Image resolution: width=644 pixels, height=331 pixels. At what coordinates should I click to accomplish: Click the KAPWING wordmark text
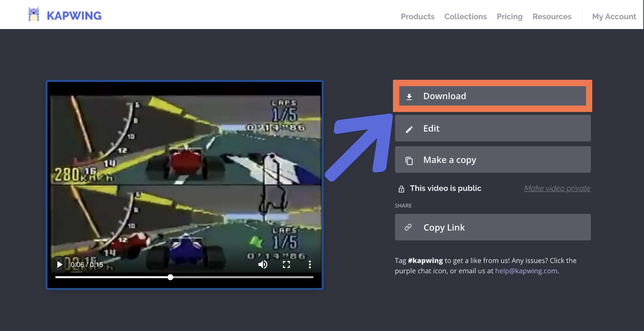click(74, 16)
